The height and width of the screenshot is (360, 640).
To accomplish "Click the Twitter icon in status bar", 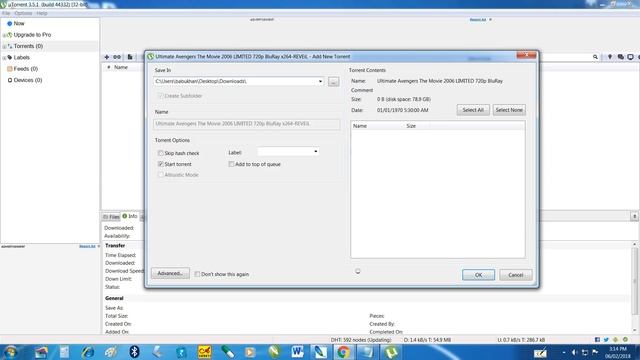I will [x=607, y=340].
